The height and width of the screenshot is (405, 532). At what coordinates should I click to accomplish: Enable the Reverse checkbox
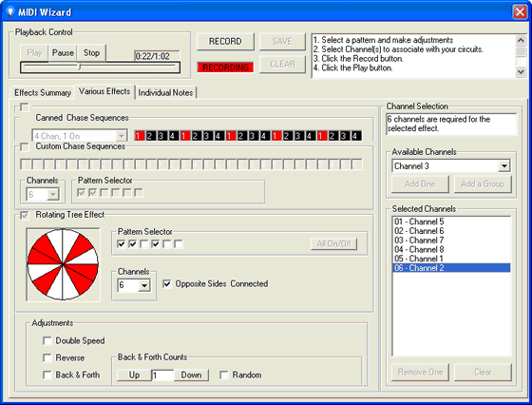pyautogui.click(x=47, y=357)
